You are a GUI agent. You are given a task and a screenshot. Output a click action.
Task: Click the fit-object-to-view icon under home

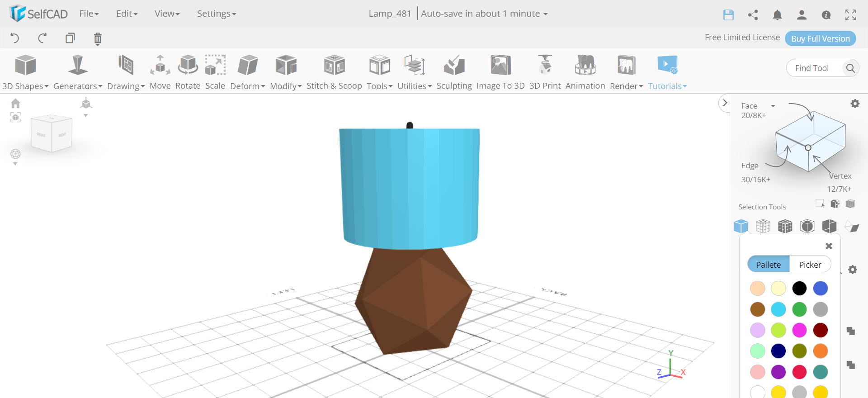point(15,118)
